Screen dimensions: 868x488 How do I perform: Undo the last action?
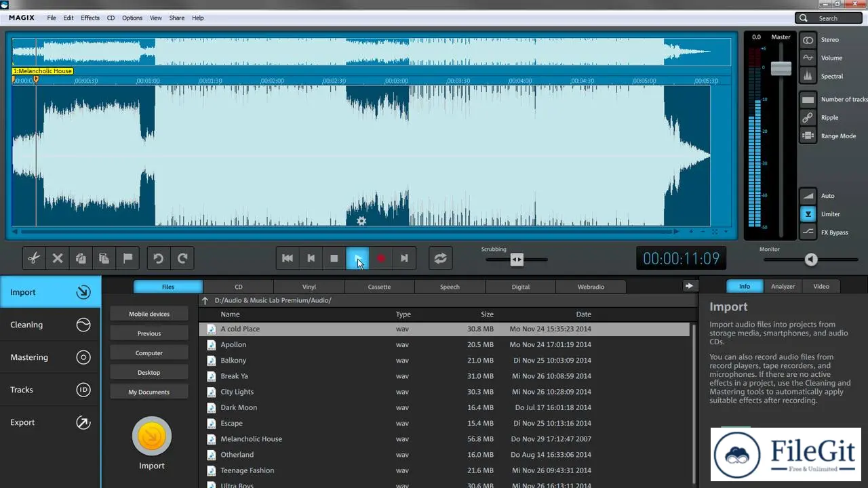[159, 258]
